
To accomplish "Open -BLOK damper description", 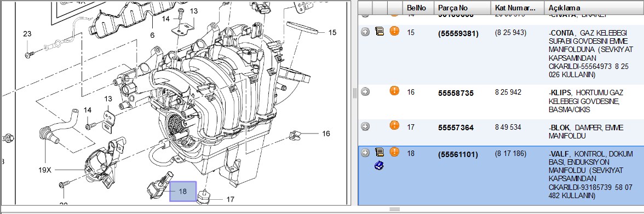I will pyautogui.click(x=586, y=131).
